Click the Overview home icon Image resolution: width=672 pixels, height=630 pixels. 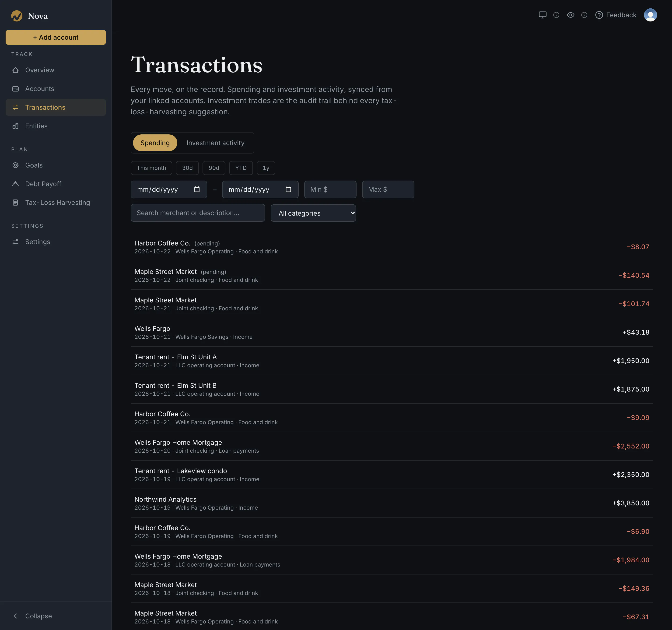coord(16,70)
